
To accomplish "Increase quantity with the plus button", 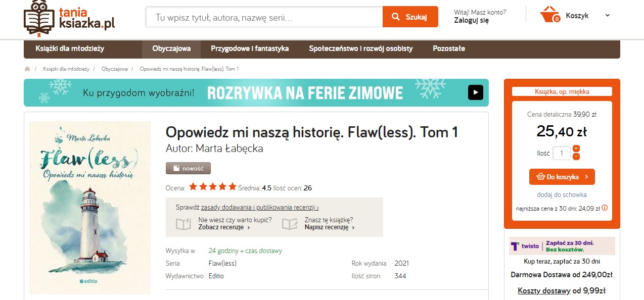I will [x=576, y=148].
